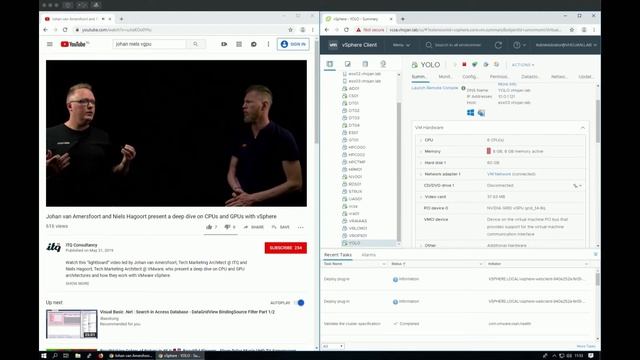This screenshot has width=640, height=360.
Task: Select the Monitor tab for YOLO
Action: pos(444,77)
